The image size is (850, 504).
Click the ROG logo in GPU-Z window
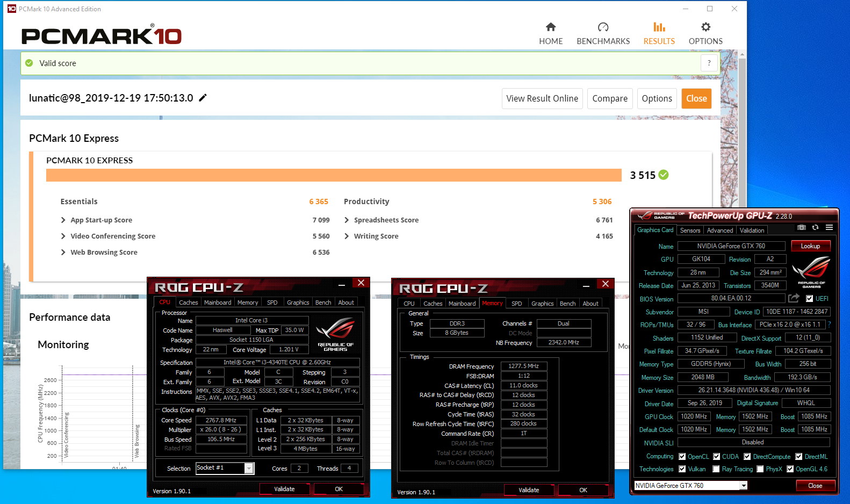coord(811,272)
